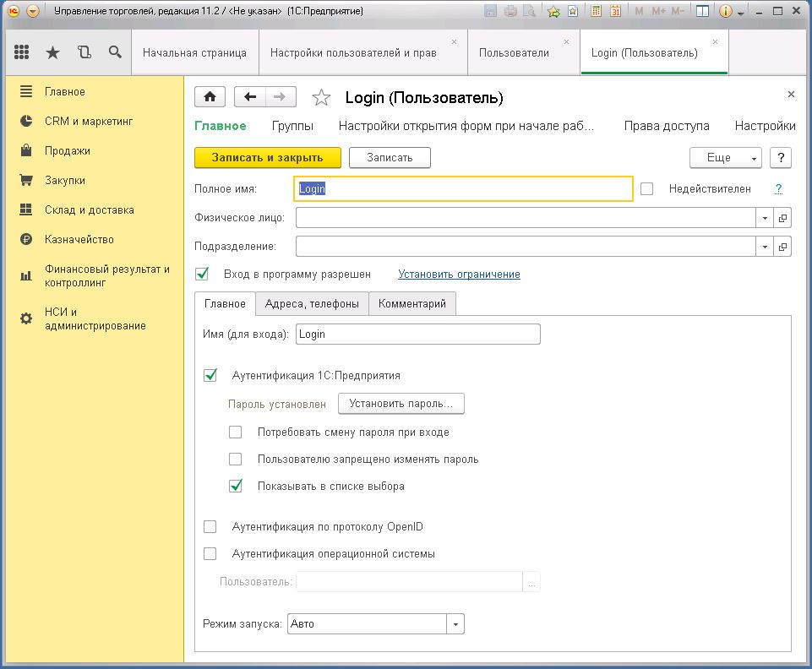The image size is (812, 669).
Task: Expand the Физическое лицо dropdown
Action: (765, 218)
